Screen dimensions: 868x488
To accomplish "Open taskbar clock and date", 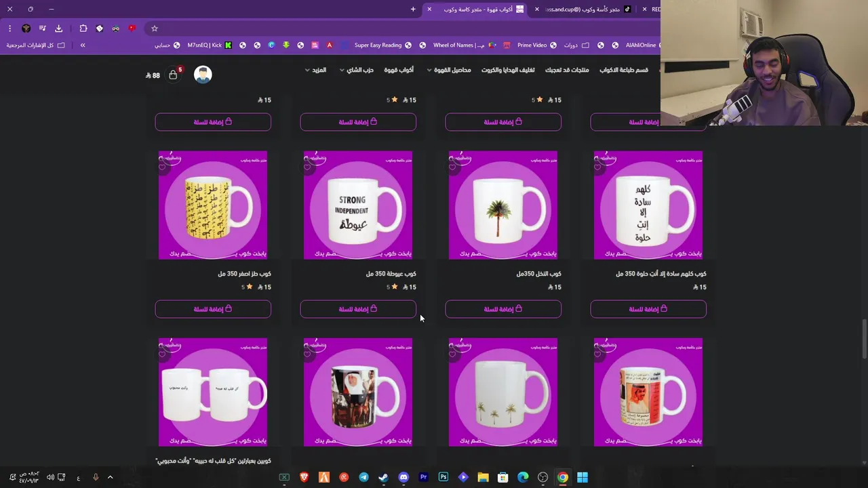I will [28, 477].
